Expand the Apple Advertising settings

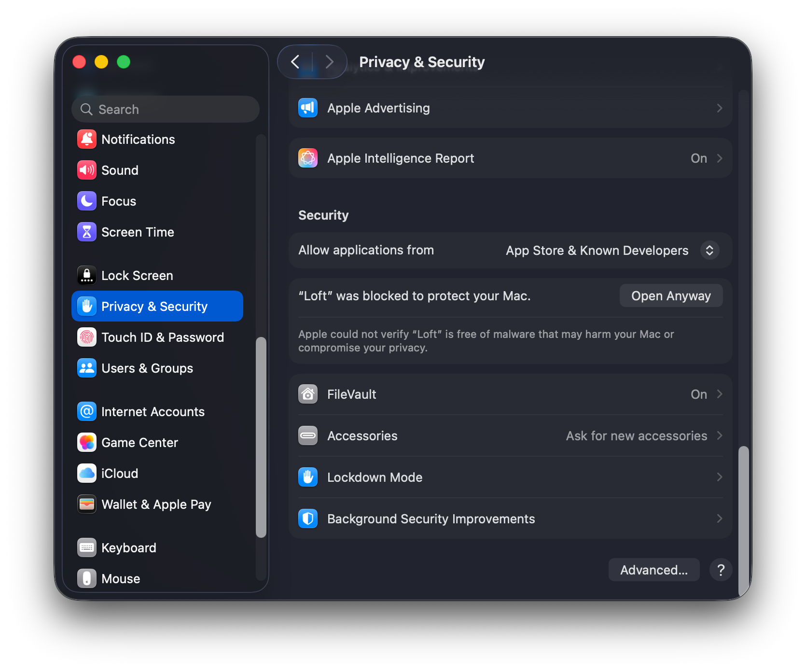(720, 108)
